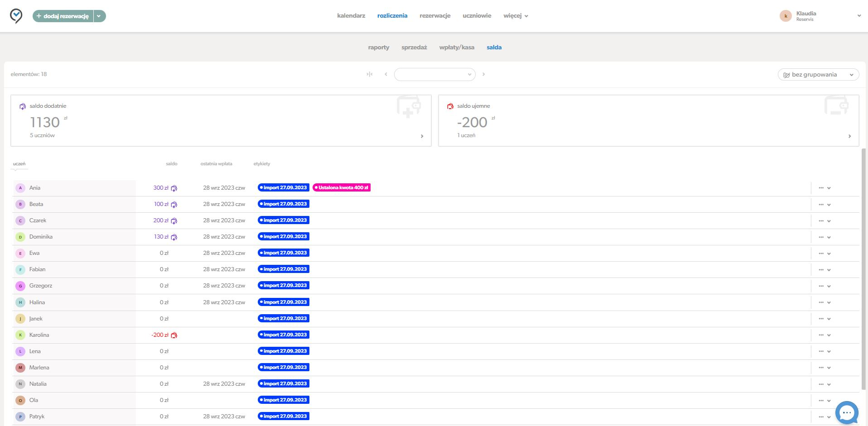This screenshot has height=426, width=868.
Task: Go to previous period with the left arrow
Action: pos(386,74)
